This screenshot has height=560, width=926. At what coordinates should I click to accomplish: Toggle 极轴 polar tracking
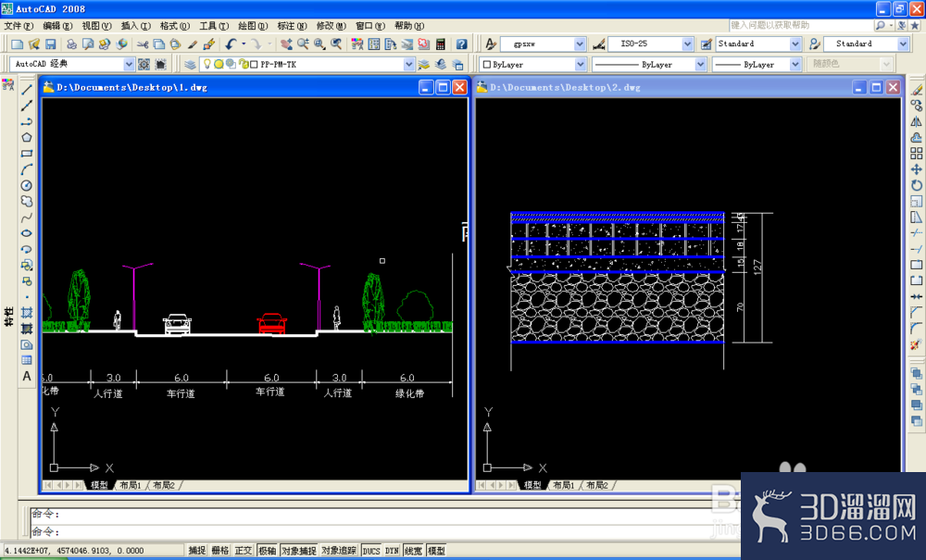point(267,551)
